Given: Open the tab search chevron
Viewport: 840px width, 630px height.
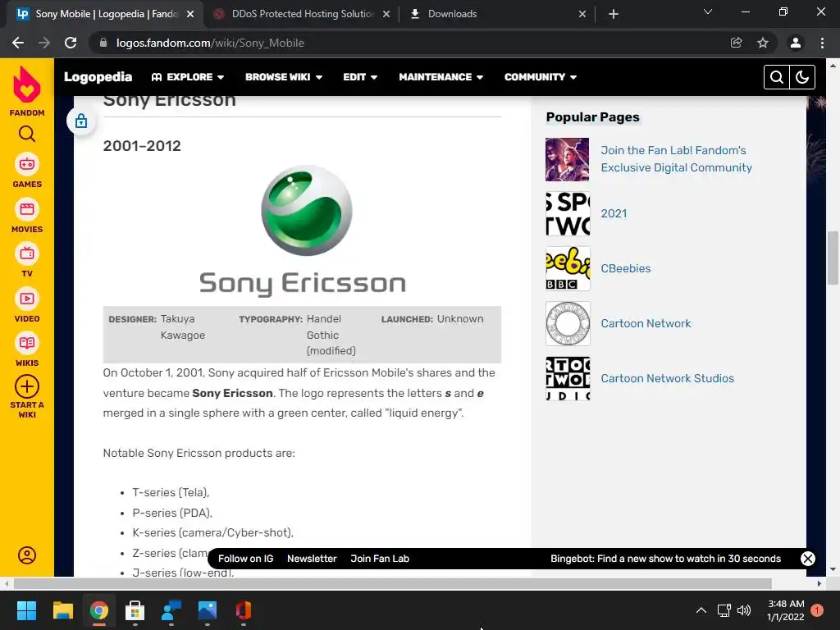Looking at the screenshot, I should pos(708,11).
